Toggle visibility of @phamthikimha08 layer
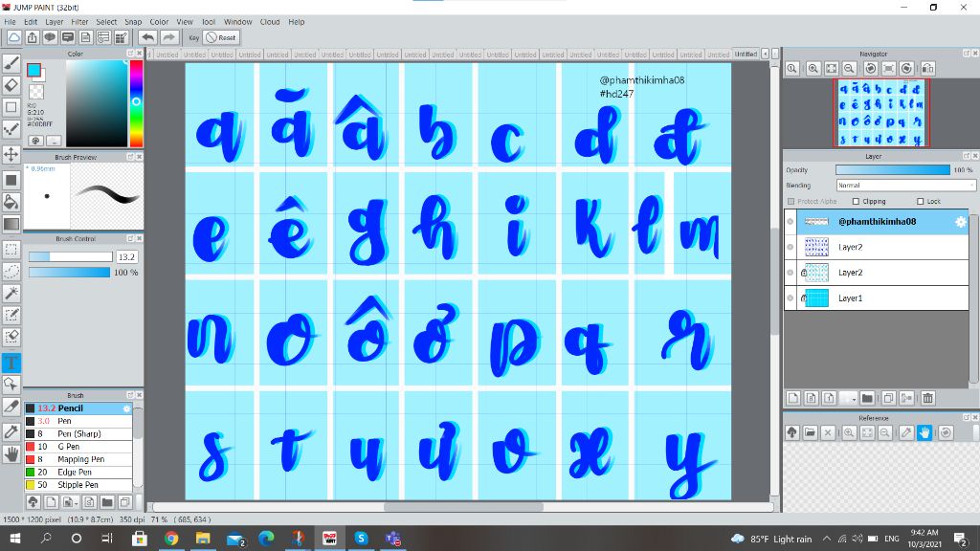 click(791, 222)
